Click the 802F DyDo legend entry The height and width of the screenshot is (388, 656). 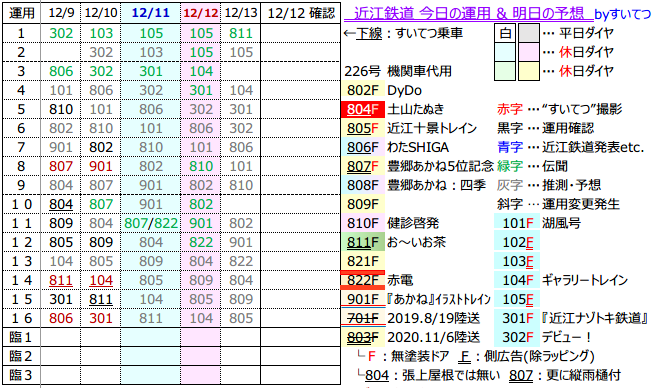(382, 90)
